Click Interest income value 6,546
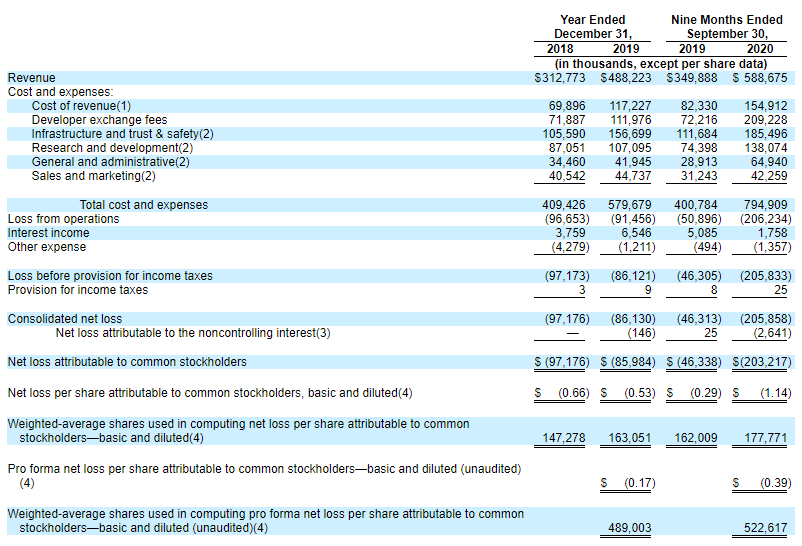 click(x=636, y=233)
